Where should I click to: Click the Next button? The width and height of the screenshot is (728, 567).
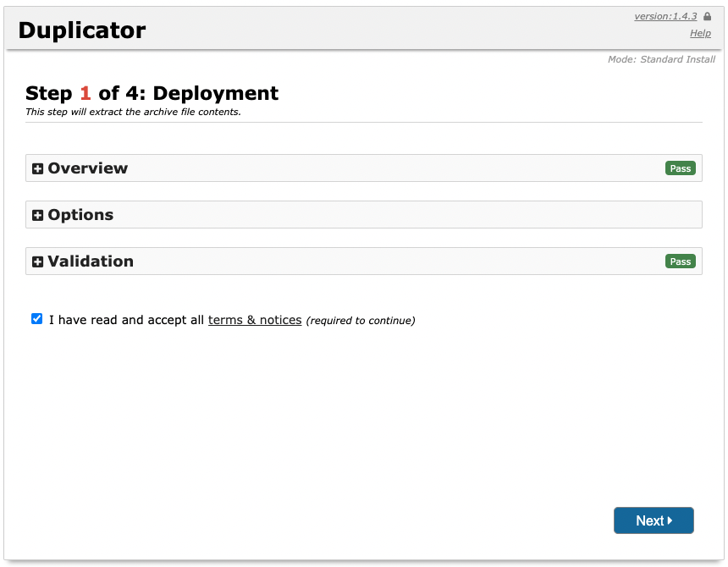pyautogui.click(x=654, y=520)
